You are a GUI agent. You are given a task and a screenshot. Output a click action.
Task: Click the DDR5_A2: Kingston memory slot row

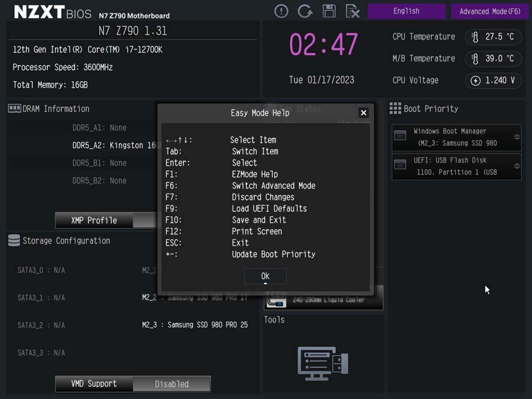115,145
